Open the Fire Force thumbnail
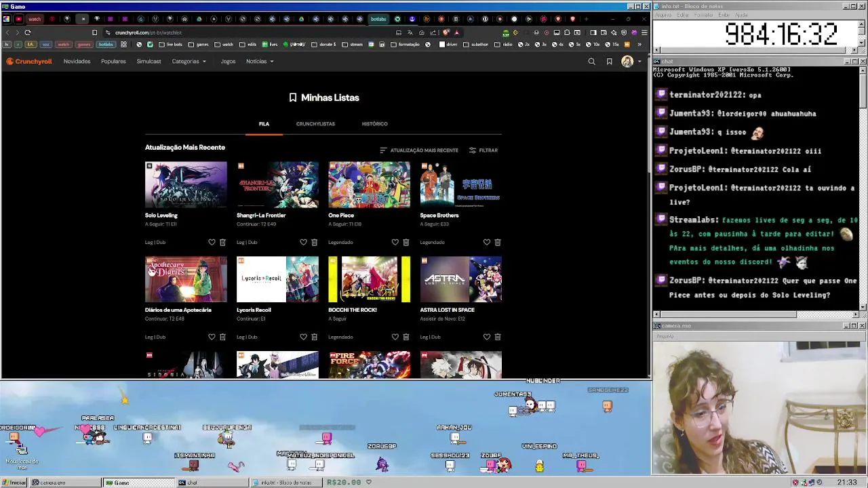The image size is (868, 488). pyautogui.click(x=369, y=365)
